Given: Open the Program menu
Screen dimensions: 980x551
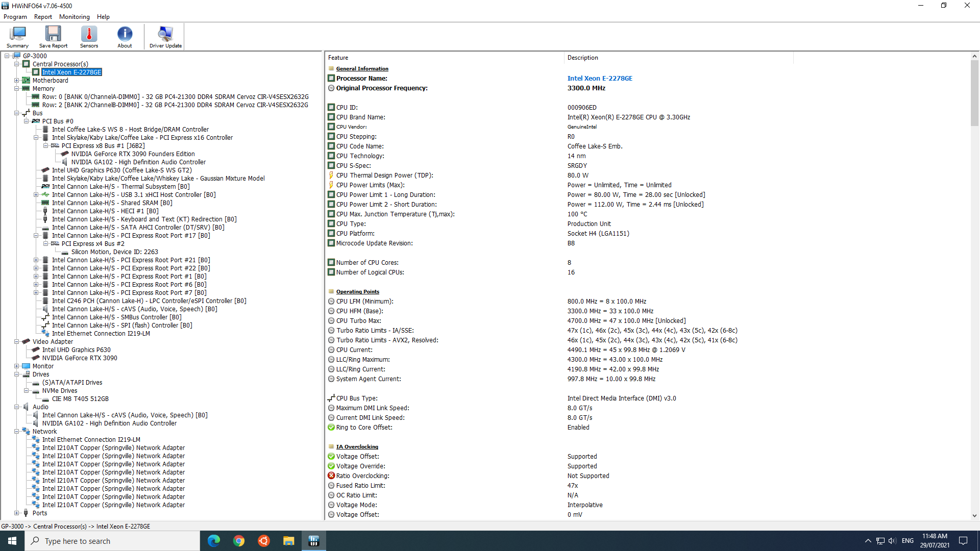Looking at the screenshot, I should 15,17.
